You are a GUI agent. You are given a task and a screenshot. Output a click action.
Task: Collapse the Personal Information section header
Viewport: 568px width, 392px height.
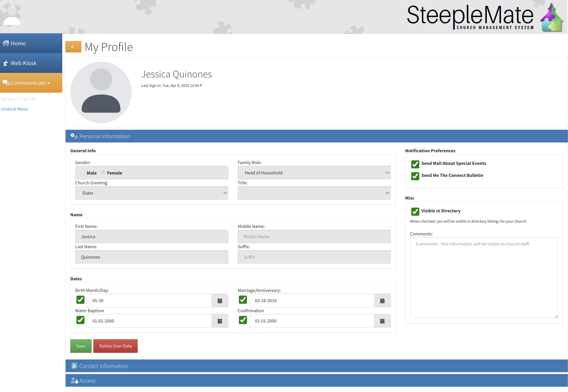click(x=316, y=136)
